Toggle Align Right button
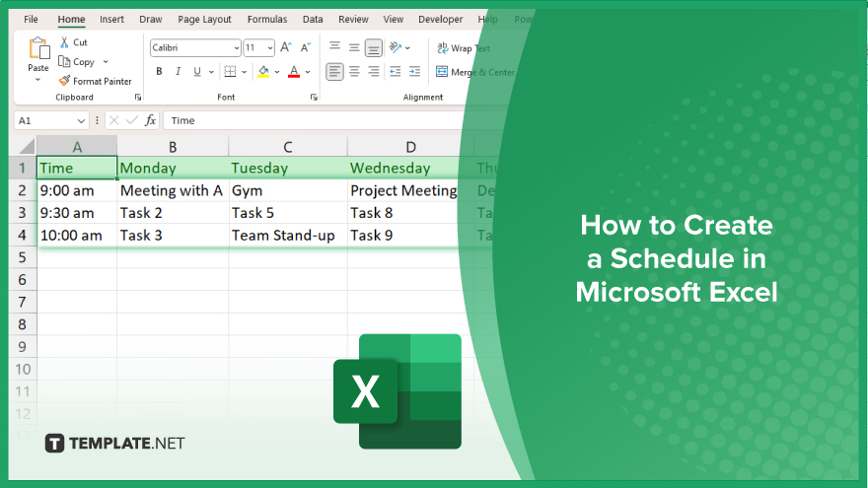The width and height of the screenshot is (868, 488). (x=374, y=71)
